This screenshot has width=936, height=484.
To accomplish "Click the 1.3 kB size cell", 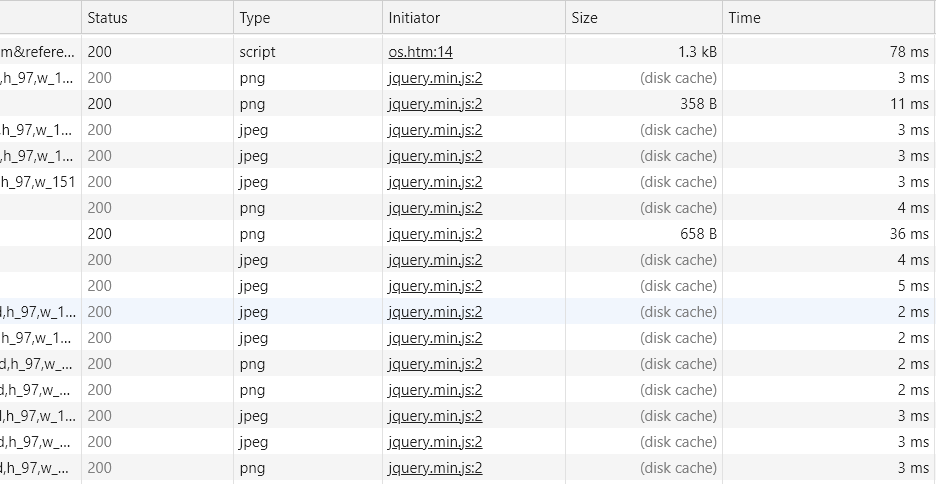I will click(696, 52).
